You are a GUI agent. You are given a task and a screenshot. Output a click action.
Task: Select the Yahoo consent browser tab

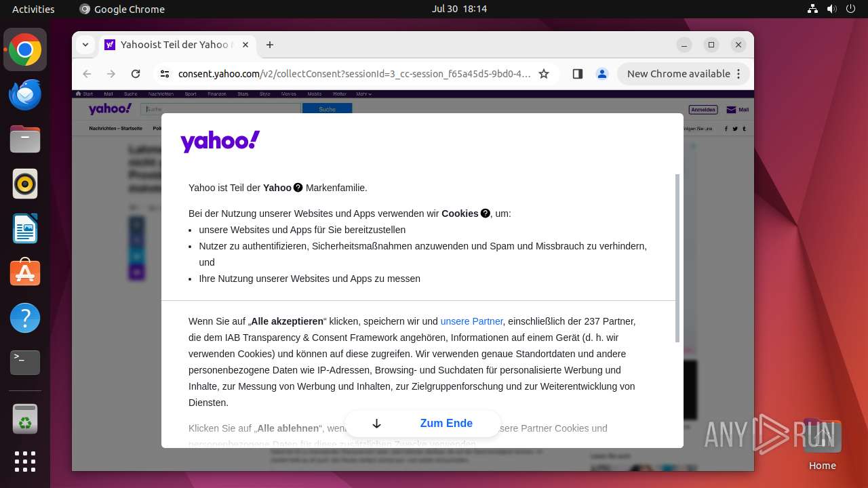tap(176, 45)
